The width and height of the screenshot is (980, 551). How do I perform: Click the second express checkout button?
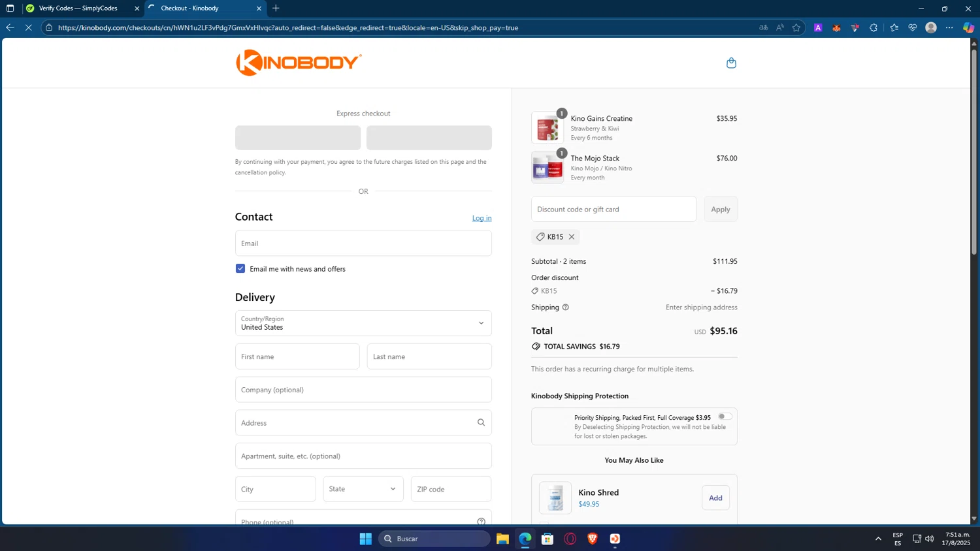tap(429, 138)
